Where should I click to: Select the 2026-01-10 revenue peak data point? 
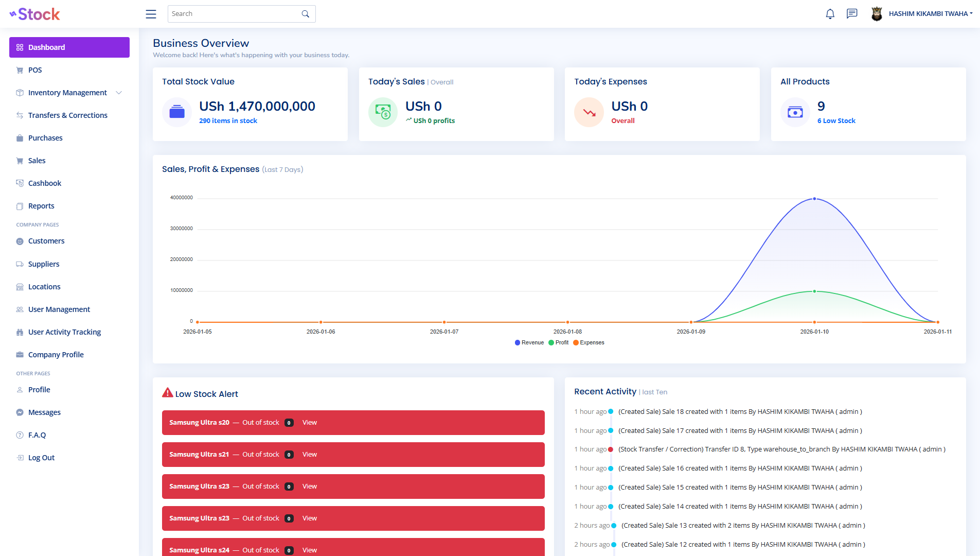[814, 199]
